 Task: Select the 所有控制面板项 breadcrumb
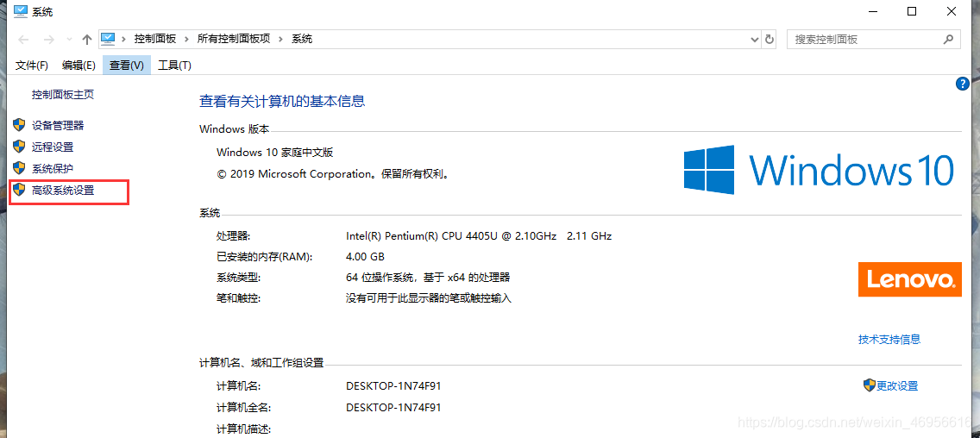[x=234, y=39]
